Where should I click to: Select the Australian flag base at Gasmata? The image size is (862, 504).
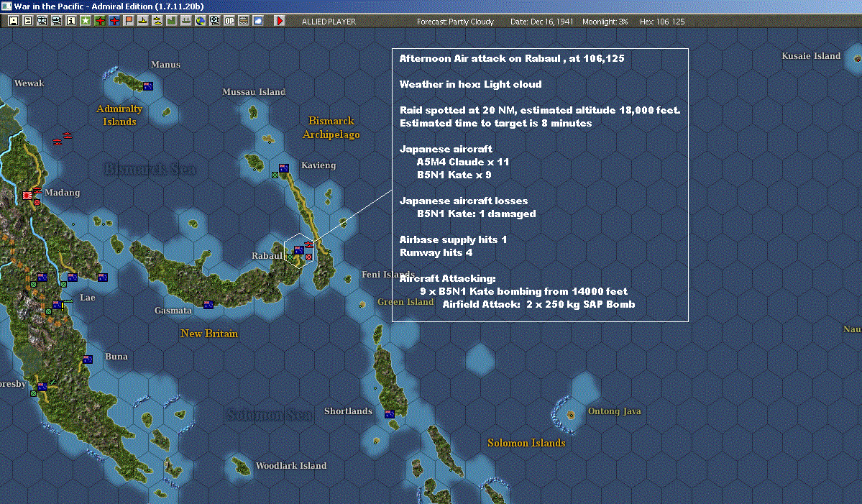click(x=208, y=305)
